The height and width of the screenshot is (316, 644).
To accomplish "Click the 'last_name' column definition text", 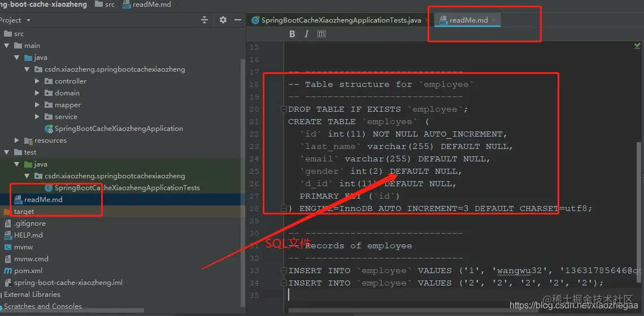I will (x=407, y=147).
